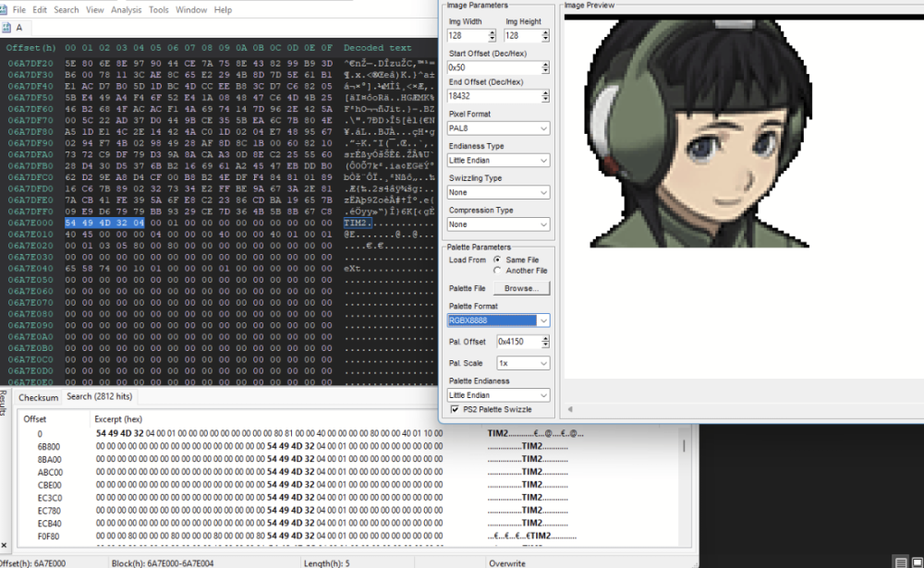Click the single-pane view icon at bottom right
The height and width of the screenshot is (568, 924).
(x=917, y=562)
